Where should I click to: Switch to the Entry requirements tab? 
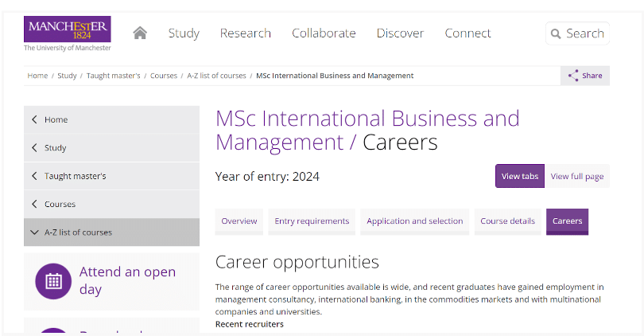point(312,221)
